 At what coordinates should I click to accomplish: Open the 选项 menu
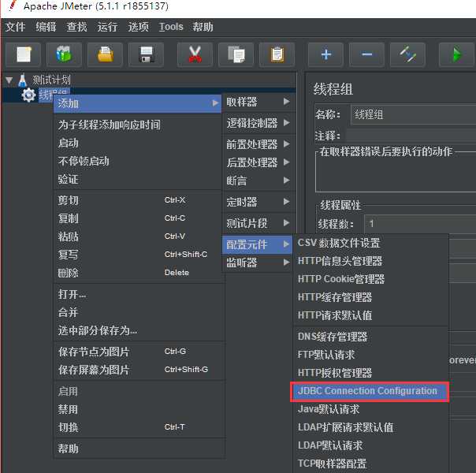(138, 27)
